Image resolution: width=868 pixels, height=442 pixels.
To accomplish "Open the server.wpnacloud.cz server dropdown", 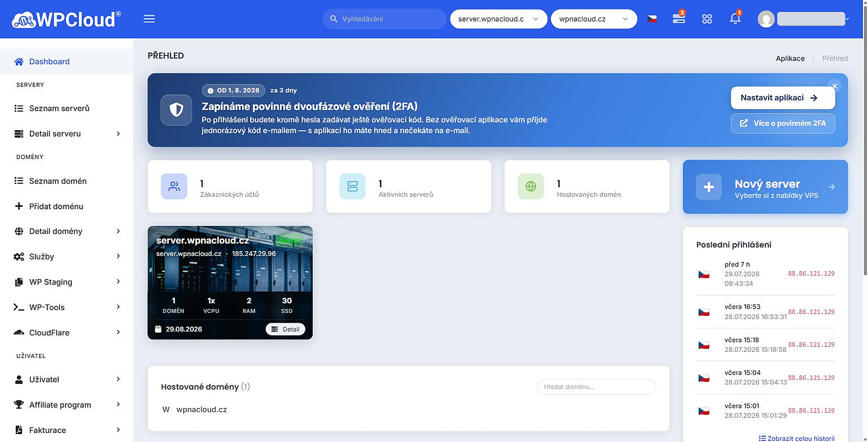I will tap(498, 19).
